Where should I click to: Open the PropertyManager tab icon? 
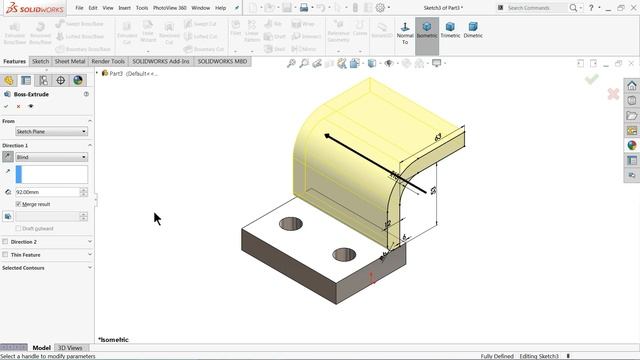[x=26, y=80]
